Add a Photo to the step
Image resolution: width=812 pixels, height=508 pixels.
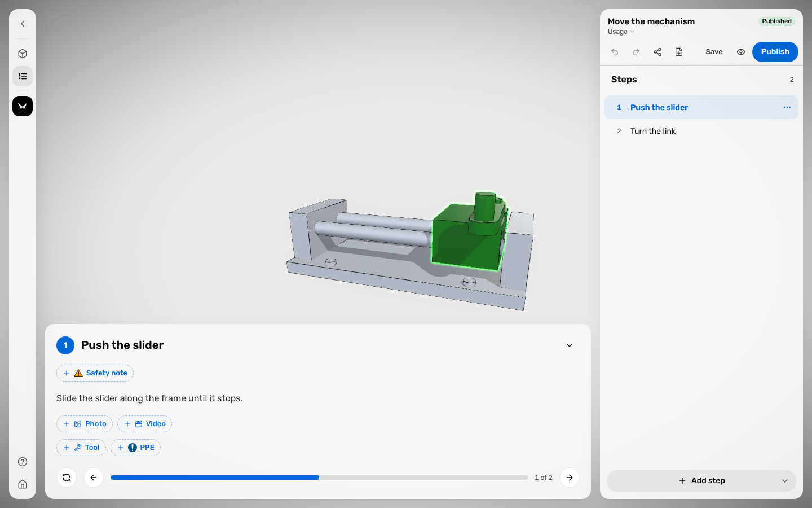point(85,424)
